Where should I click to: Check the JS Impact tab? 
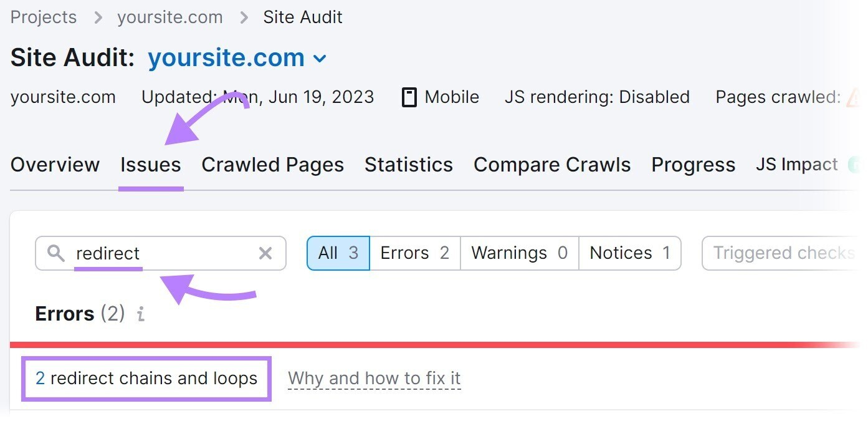click(x=796, y=165)
